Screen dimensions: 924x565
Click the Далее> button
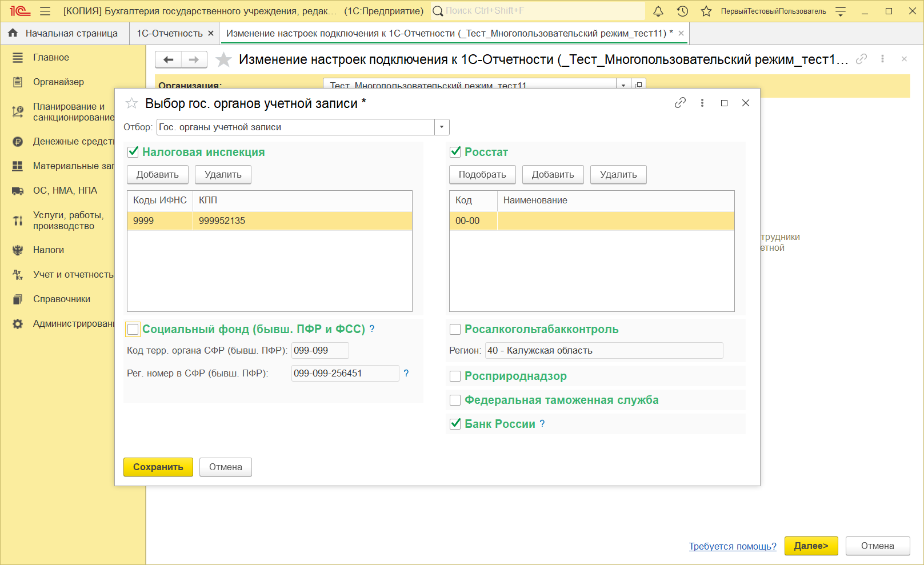[811, 546]
